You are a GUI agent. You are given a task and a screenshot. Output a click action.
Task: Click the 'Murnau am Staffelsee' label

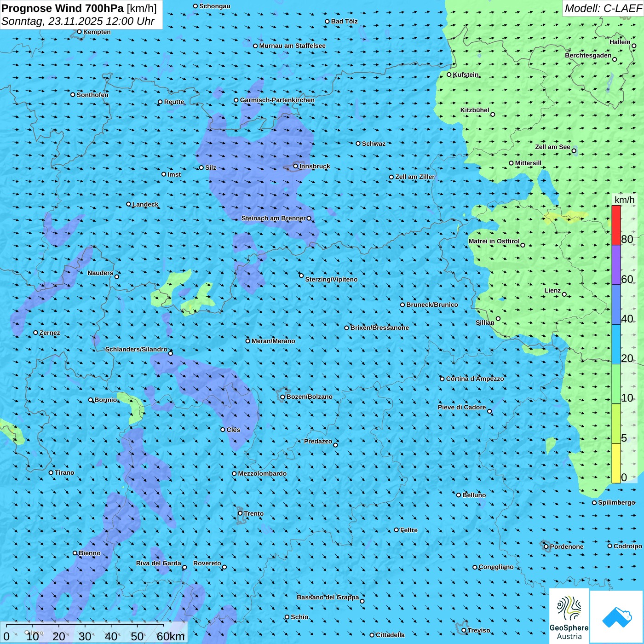pyautogui.click(x=292, y=46)
